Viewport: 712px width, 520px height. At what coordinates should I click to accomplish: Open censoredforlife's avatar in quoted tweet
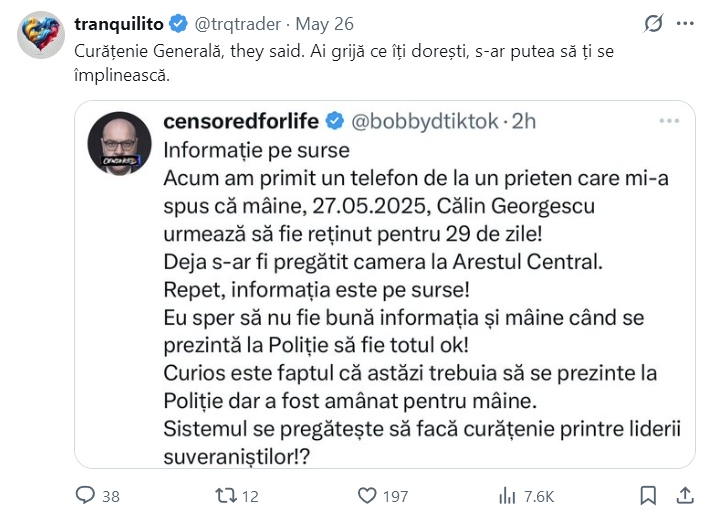coord(119,143)
